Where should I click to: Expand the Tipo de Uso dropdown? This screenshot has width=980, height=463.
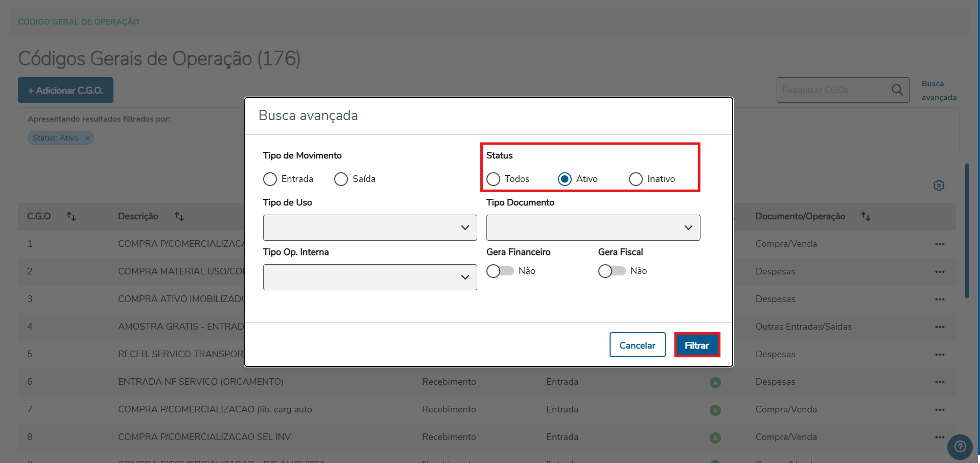pyautogui.click(x=370, y=228)
